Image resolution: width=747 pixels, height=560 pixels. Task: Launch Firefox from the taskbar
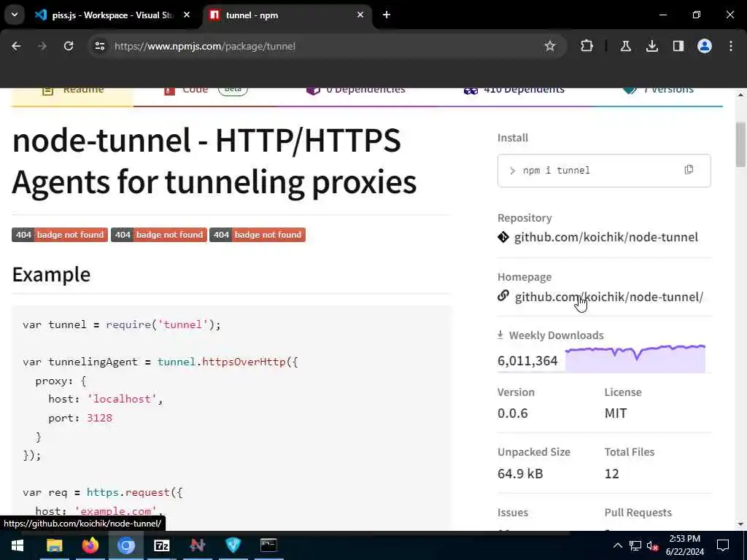[x=90, y=545]
